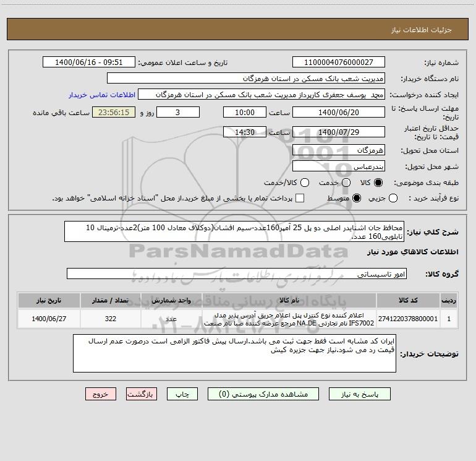Select the 'کالا' radio button
The height and width of the screenshot is (461, 476).
378,183
